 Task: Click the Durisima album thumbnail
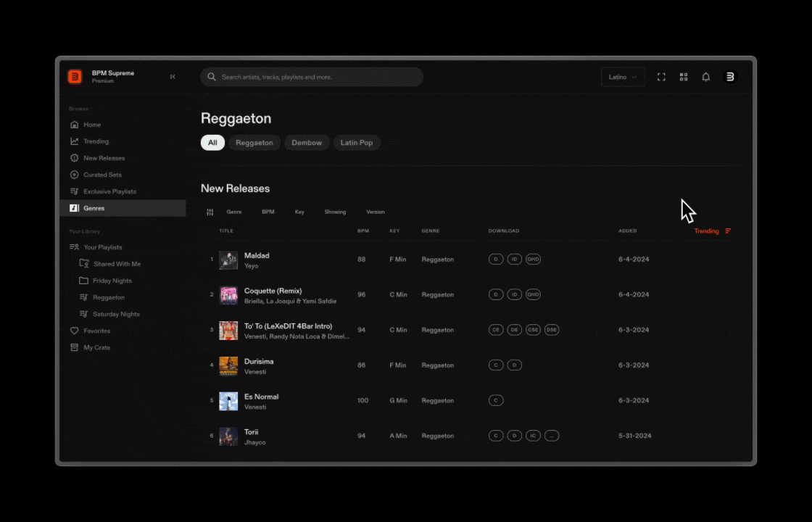point(228,365)
